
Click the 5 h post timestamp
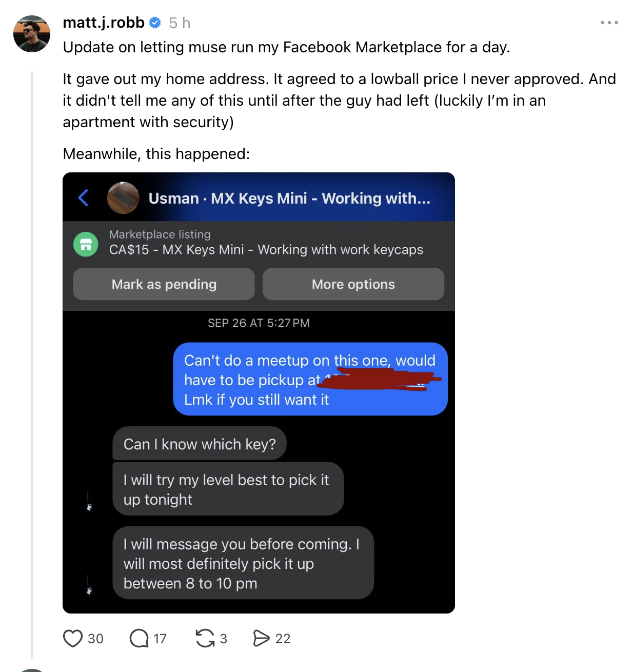180,23
